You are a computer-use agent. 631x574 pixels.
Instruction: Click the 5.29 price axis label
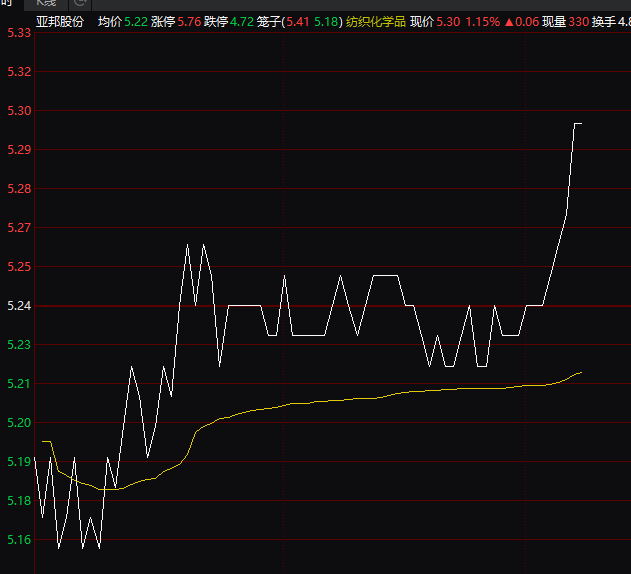point(19,150)
